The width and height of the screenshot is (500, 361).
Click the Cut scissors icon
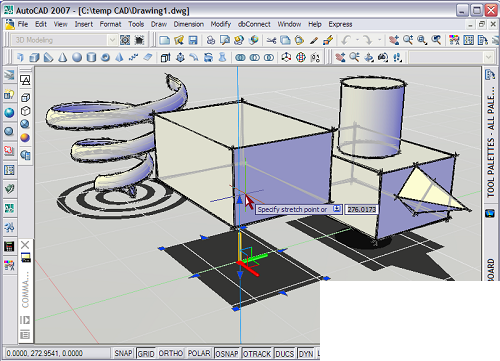coord(271,40)
